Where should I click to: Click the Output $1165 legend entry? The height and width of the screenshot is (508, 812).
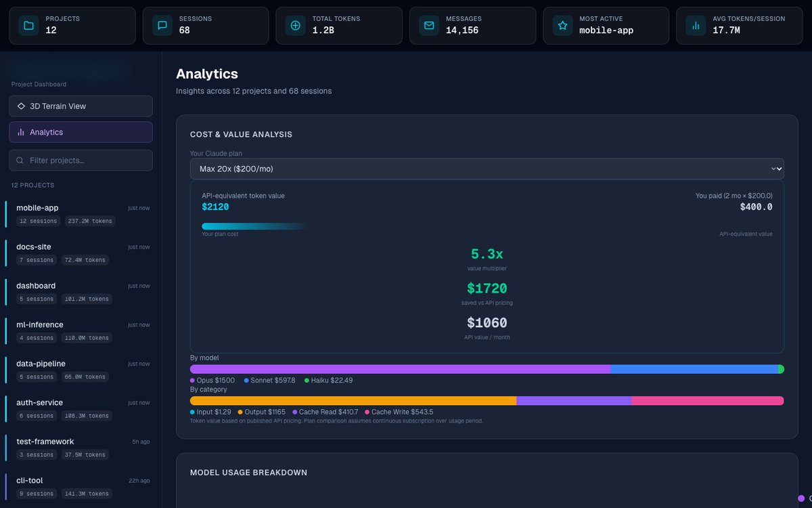click(x=262, y=412)
